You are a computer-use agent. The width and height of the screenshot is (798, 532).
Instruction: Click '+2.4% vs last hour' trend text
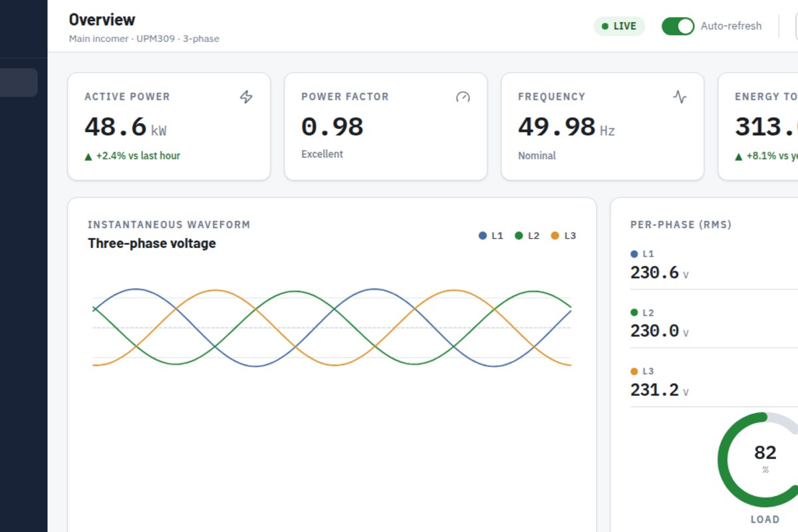click(x=132, y=156)
